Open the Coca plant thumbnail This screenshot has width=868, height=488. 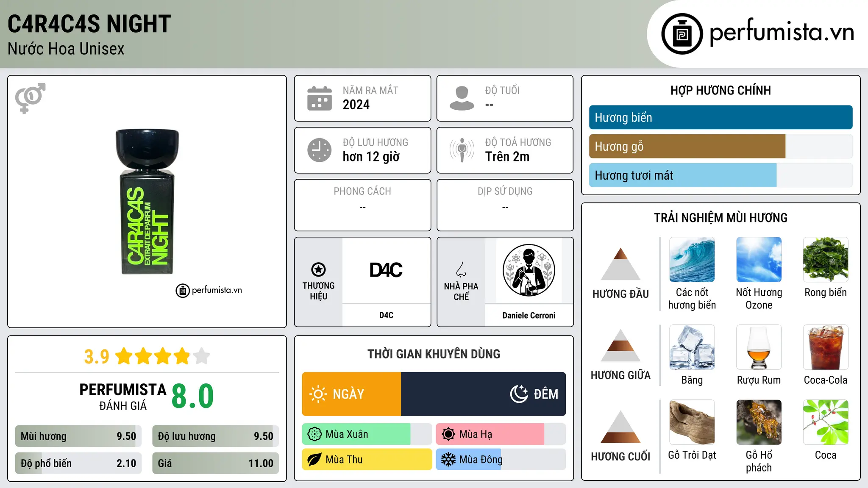click(826, 422)
